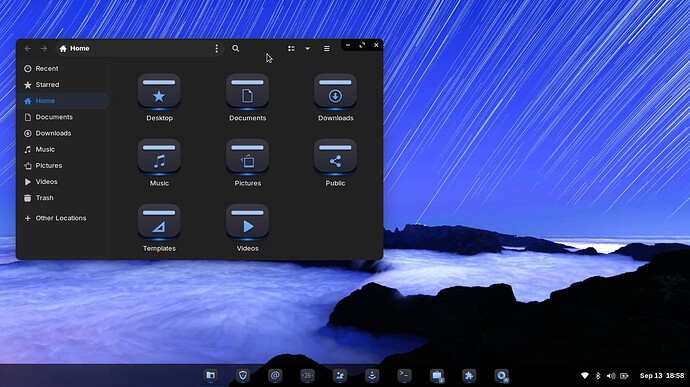Viewport: 690px width, 387px height.
Task: Click the battery tray icon
Action: point(624,376)
